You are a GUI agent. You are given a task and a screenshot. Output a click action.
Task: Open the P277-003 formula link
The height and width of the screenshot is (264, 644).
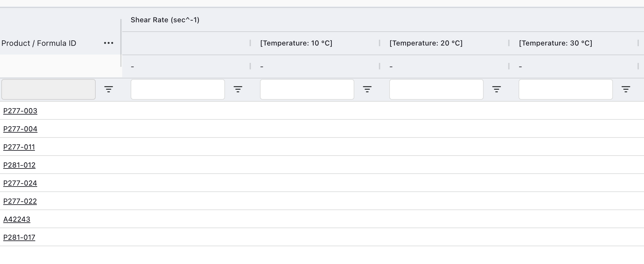(x=20, y=111)
